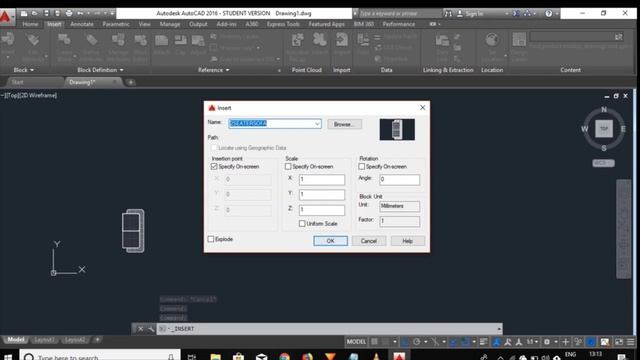Click File Explorer icon in taskbar

(216, 357)
